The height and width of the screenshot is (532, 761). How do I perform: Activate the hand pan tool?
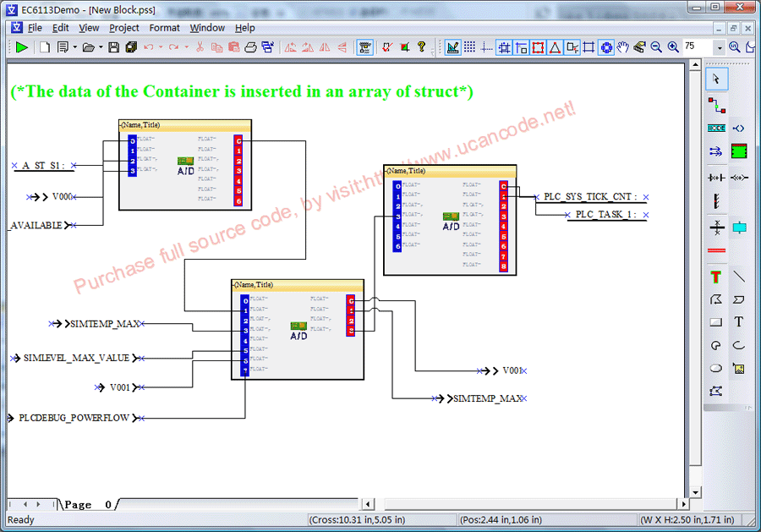(623, 47)
